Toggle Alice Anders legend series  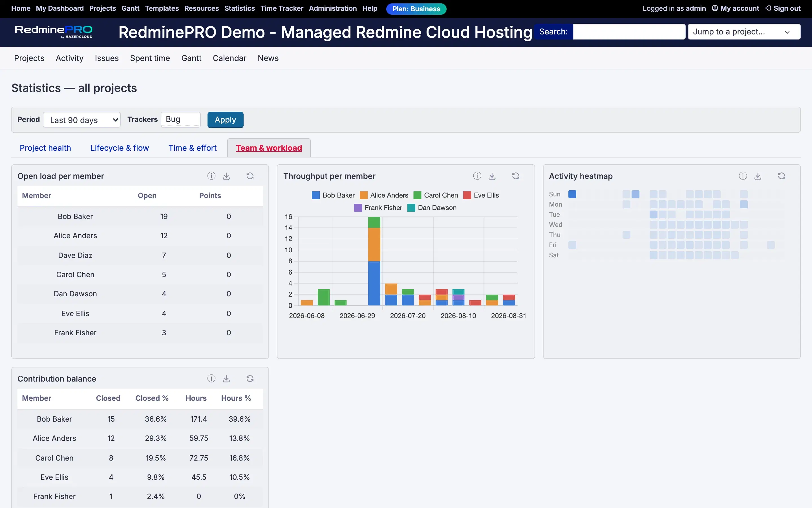[x=384, y=195]
